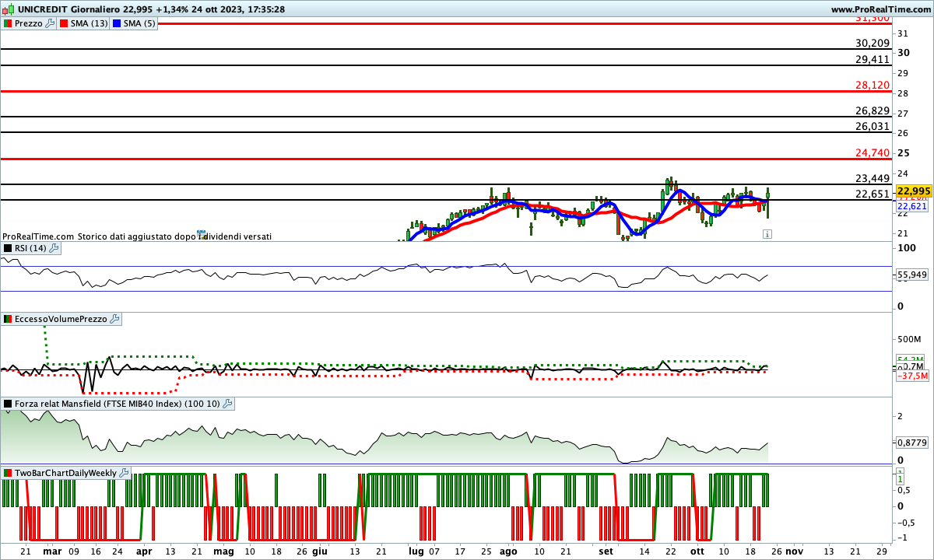Click the 23,449 level label
Image resolution: width=934 pixels, height=560 pixels.
click(x=872, y=178)
